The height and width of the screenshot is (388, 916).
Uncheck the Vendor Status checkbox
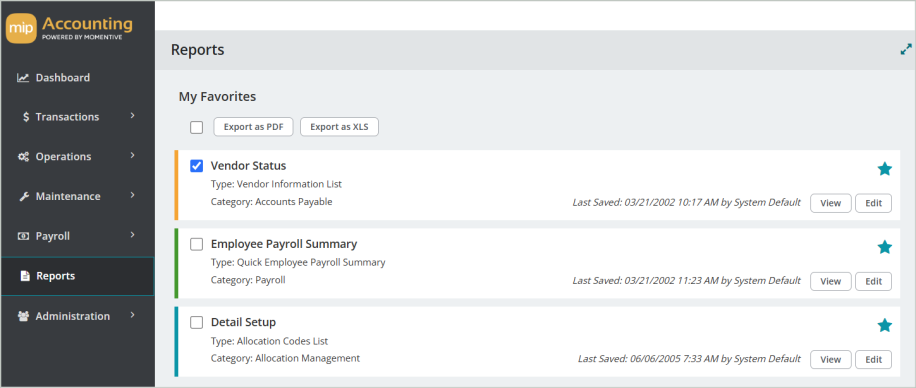[x=197, y=166]
